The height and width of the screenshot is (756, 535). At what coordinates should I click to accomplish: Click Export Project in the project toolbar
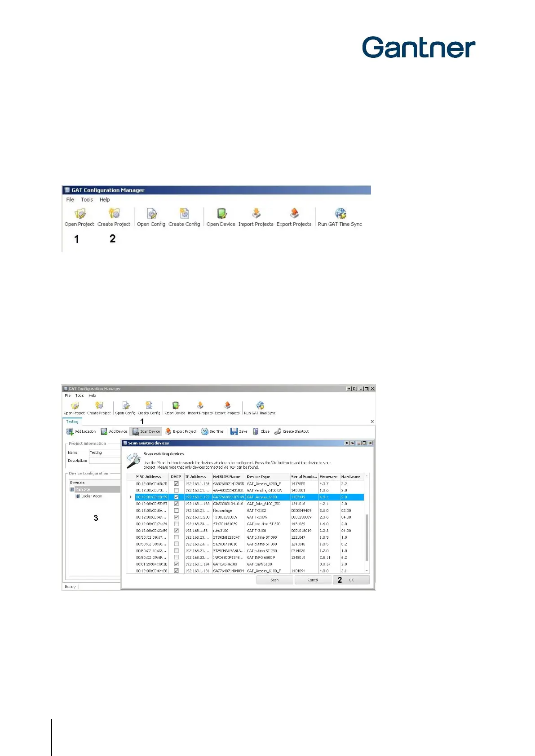(x=181, y=431)
